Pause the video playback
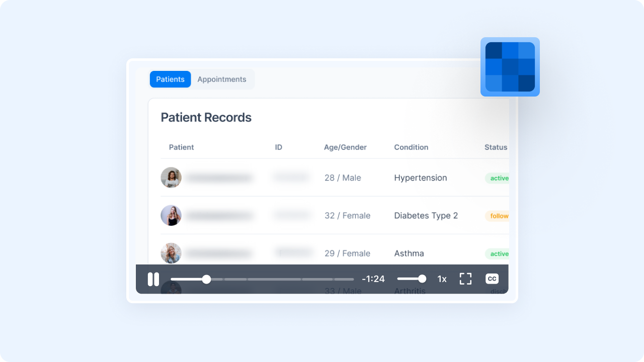Screen dimensions: 644x362 point(153,279)
